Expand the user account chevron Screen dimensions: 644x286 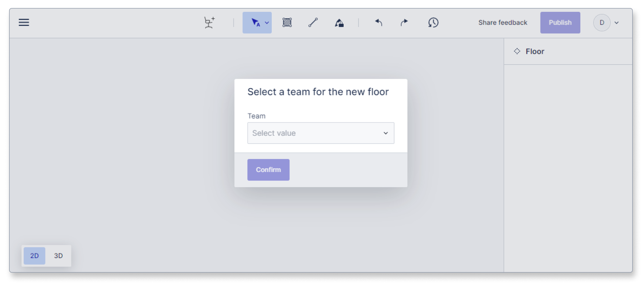pyautogui.click(x=617, y=23)
